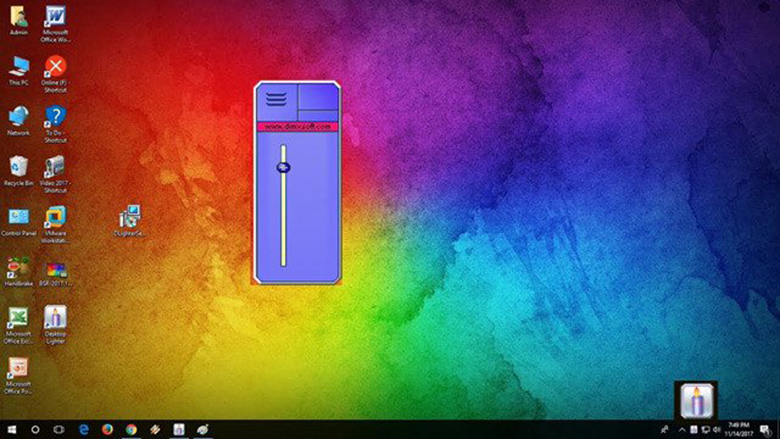
Task: Switch to Chrome on the taskbar
Action: point(131,430)
